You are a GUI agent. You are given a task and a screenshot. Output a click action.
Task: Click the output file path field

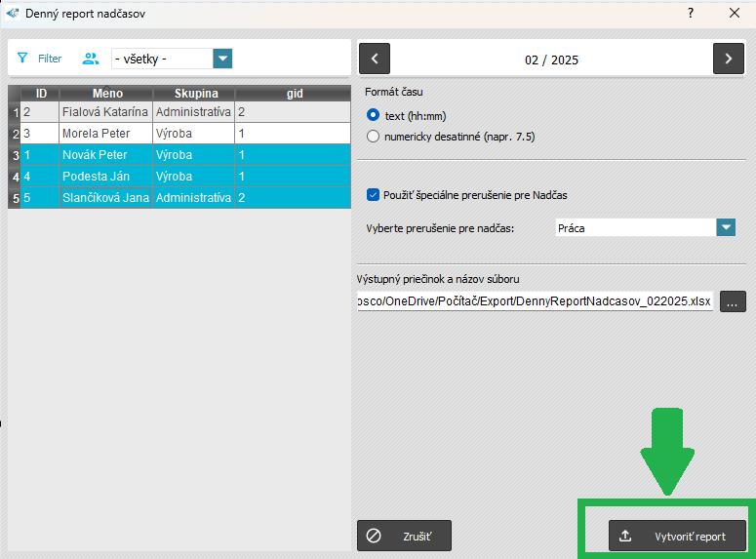pos(535,301)
